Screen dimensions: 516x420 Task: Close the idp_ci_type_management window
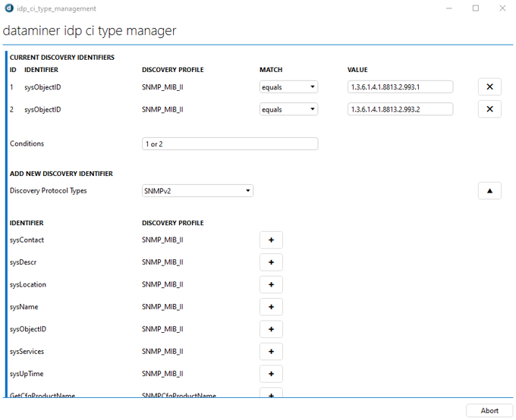click(502, 8)
